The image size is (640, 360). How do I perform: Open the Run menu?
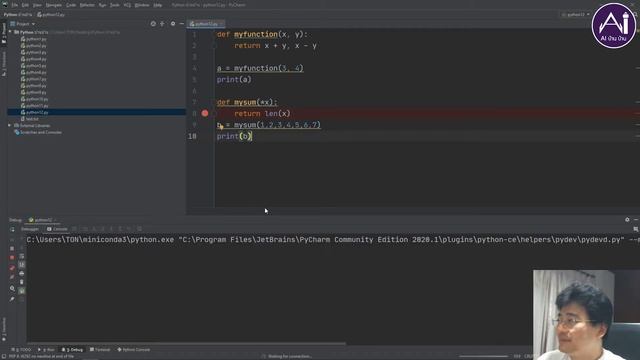pos(102,5)
